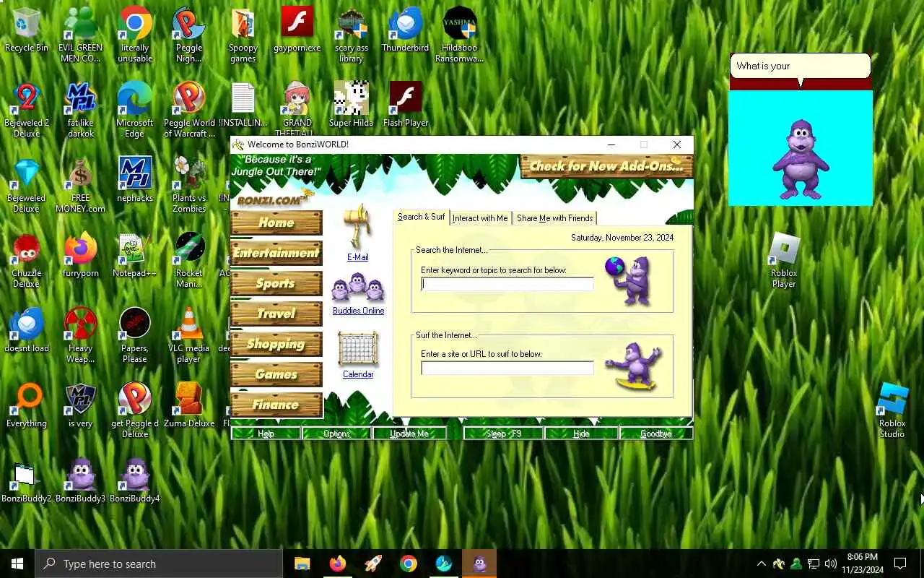This screenshot has width=924, height=578.
Task: Open File Explorer from the taskbar
Action: point(302,564)
